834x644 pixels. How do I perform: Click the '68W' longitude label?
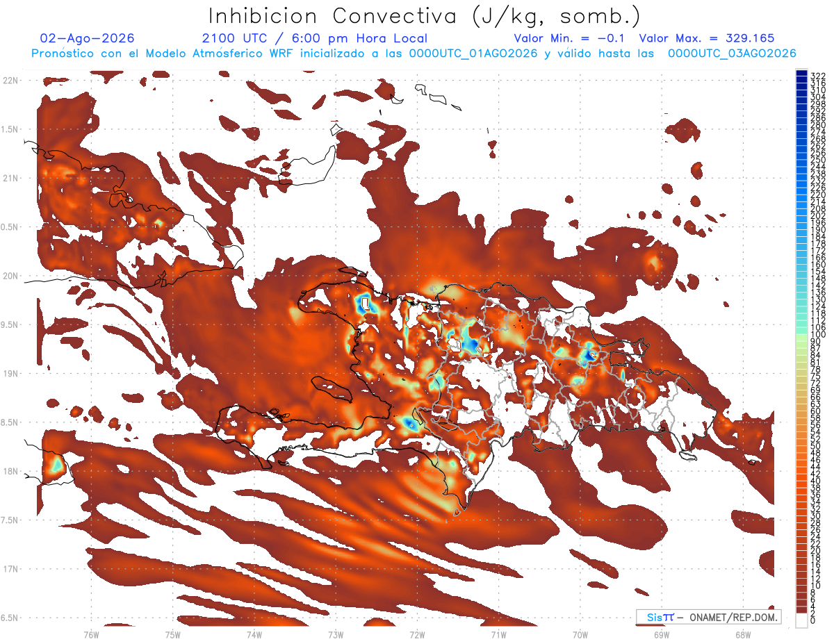point(743,634)
